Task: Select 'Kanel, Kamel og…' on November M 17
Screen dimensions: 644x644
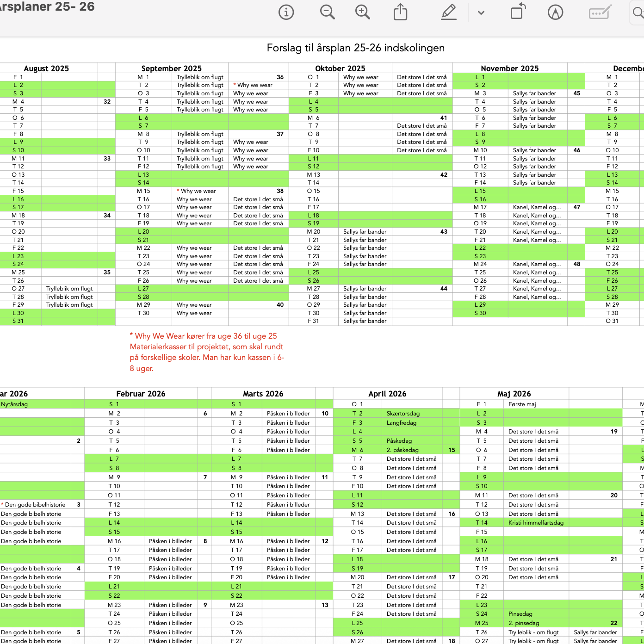Action: coord(537,207)
